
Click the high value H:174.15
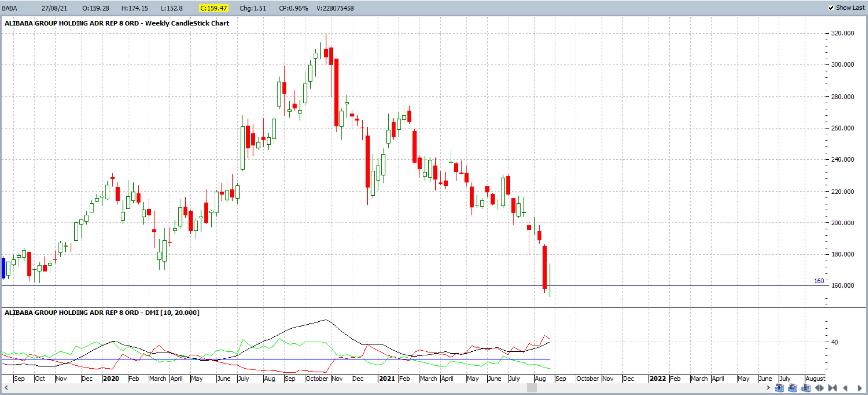135,8
